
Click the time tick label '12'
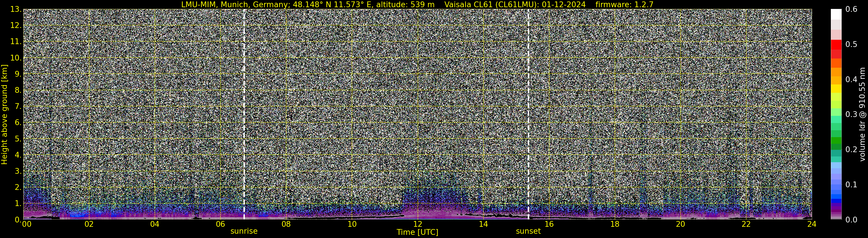point(417,224)
